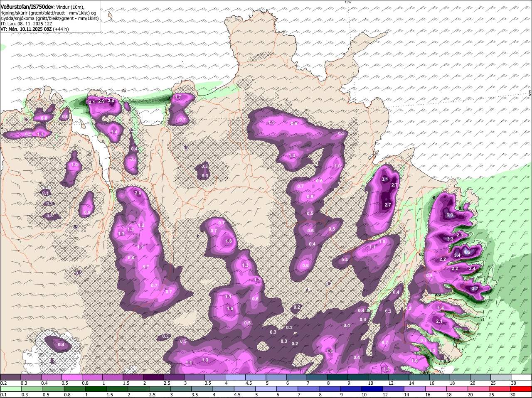Select the 'IT: Lau. 08. 11. 2025 12Z' line
The image size is (532, 398).
pyautogui.click(x=27, y=24)
